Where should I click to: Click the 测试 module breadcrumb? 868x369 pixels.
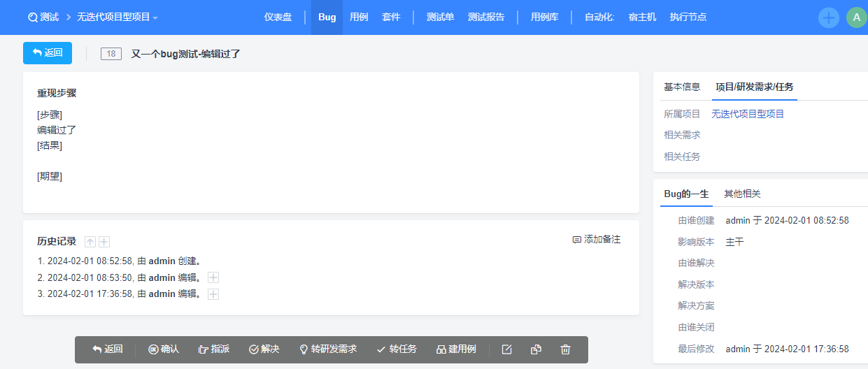(43, 17)
